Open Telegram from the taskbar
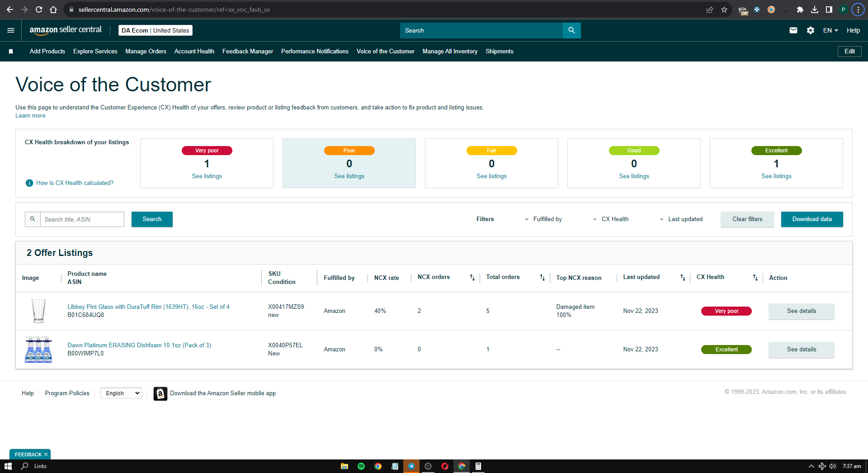Image resolution: width=868 pixels, height=473 pixels. point(411,466)
